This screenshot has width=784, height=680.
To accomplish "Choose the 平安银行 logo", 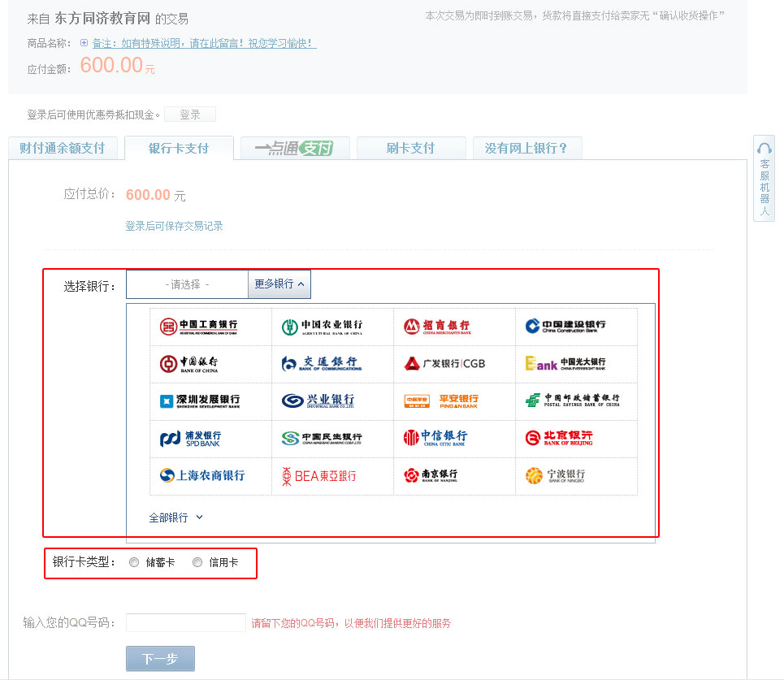I will point(441,401).
